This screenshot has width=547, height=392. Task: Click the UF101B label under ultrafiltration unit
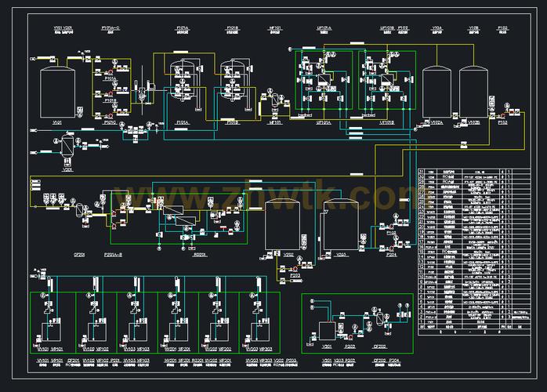387,123
